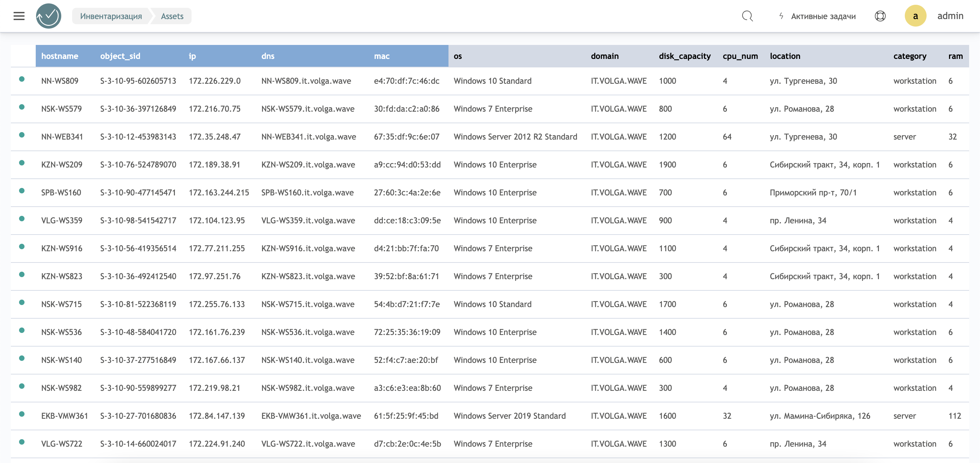Open the help lifebuoy icon
The width and height of the screenshot is (980, 463).
click(x=880, y=16)
